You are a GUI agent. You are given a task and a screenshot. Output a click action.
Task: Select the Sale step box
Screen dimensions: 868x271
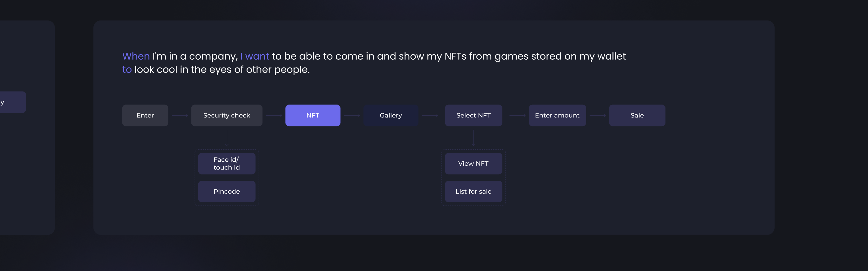point(637,115)
